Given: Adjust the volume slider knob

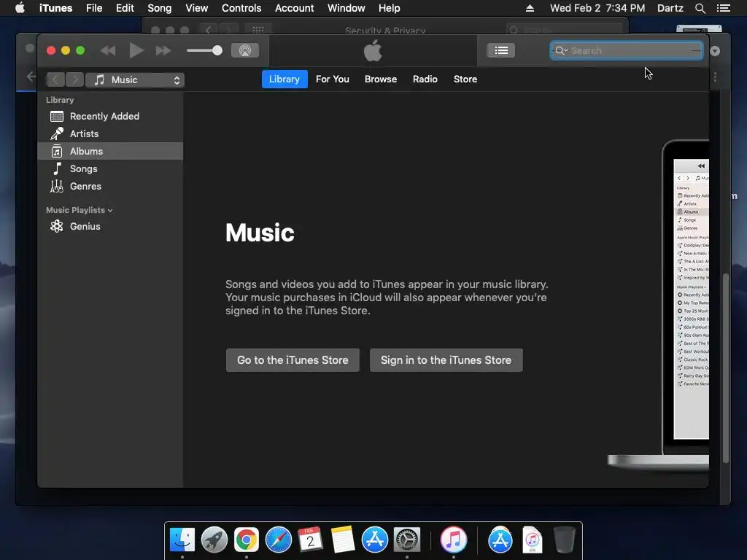Looking at the screenshot, I should [x=217, y=50].
